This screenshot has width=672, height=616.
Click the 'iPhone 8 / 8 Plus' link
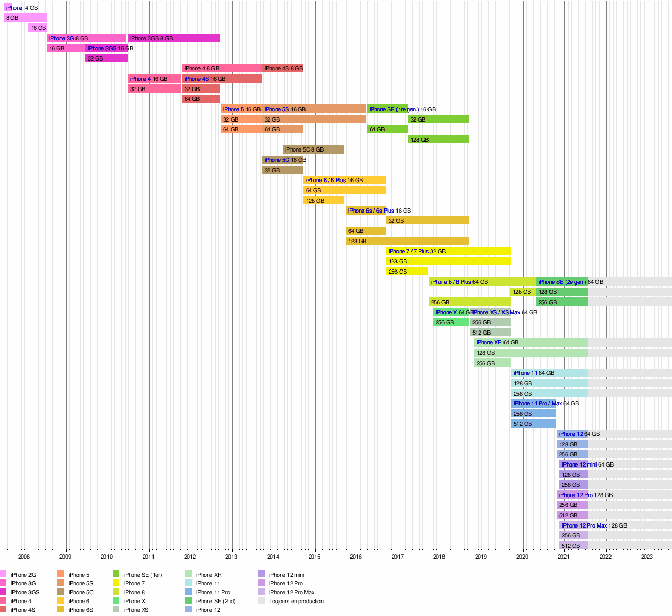(451, 282)
